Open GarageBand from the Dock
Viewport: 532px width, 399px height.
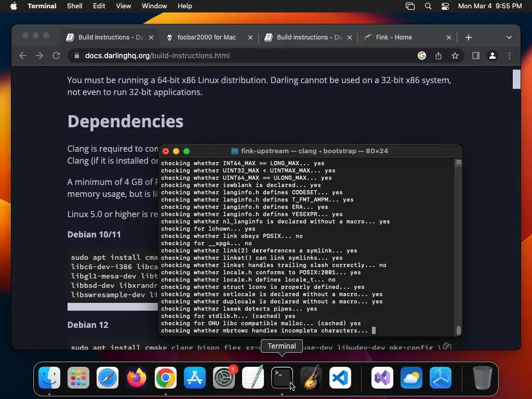(311, 378)
